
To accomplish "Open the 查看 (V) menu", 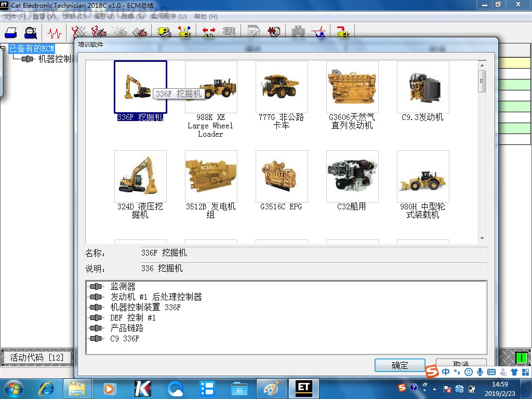I will (44, 16).
